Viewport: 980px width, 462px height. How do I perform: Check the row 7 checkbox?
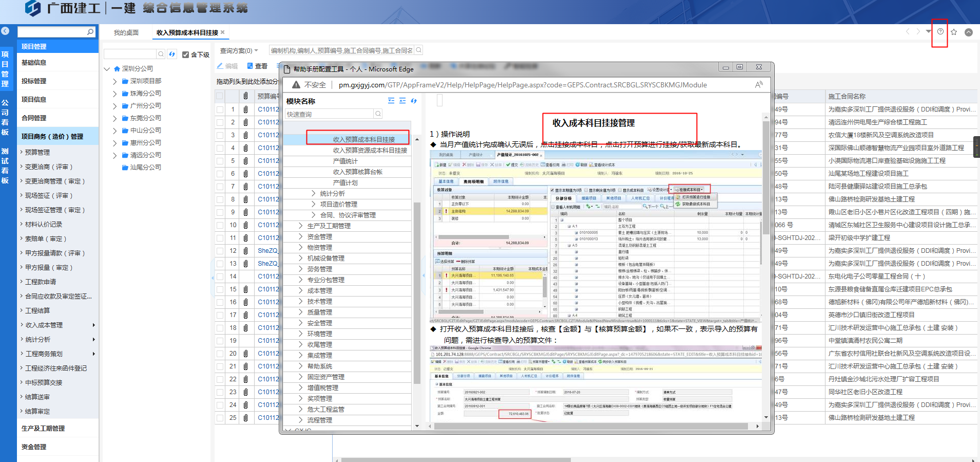pos(220,187)
